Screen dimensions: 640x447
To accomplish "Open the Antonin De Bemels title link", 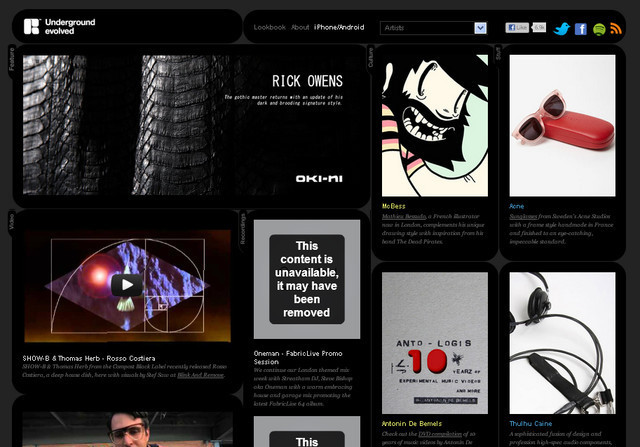I will (x=411, y=423).
